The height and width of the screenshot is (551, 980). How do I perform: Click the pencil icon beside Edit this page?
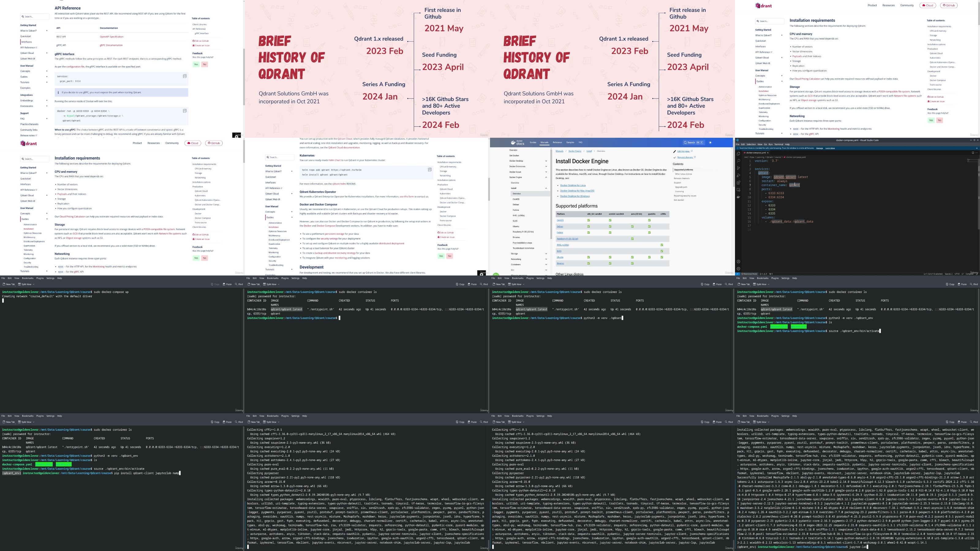click(674, 152)
